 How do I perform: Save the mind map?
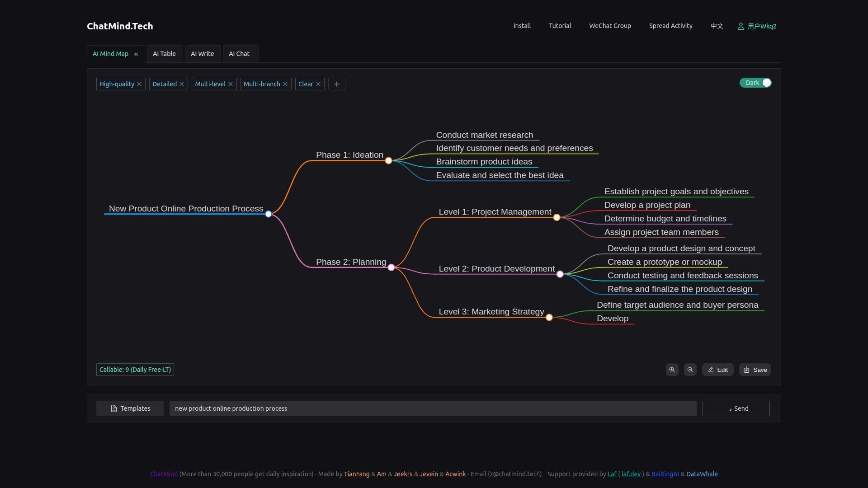(x=755, y=370)
